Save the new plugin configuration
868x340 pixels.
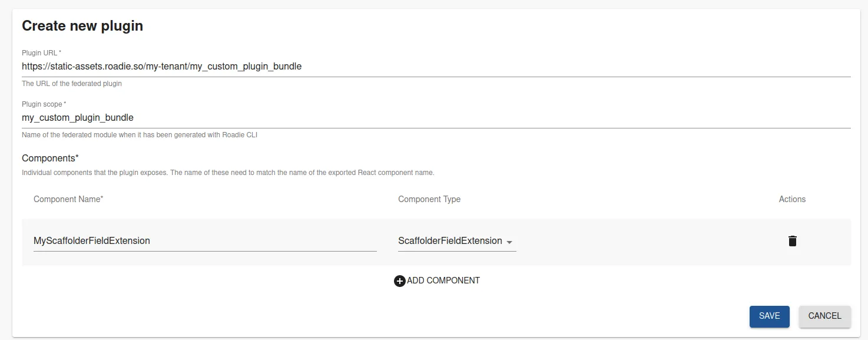(x=769, y=316)
